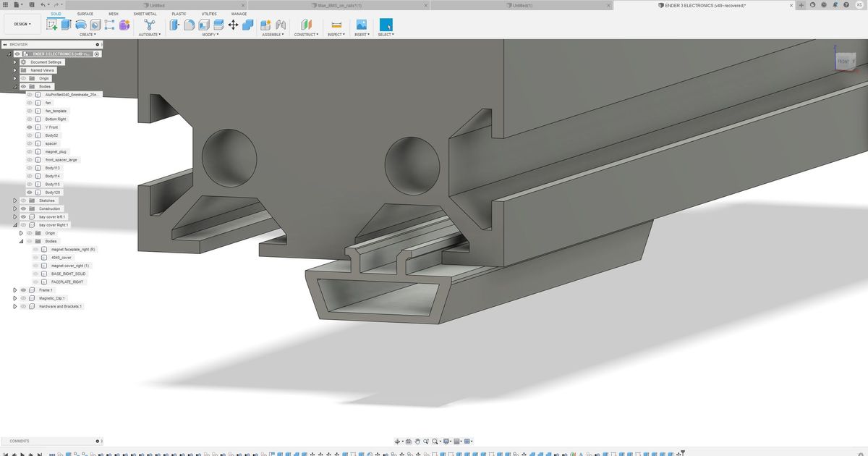The height and width of the screenshot is (456, 868).
Task: Expand the Sketches folder in the browser
Action: (x=14, y=200)
